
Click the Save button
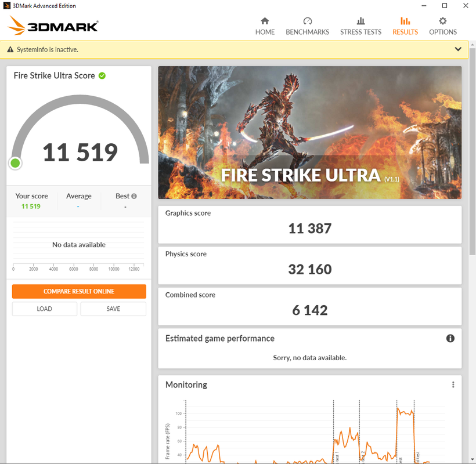(113, 309)
